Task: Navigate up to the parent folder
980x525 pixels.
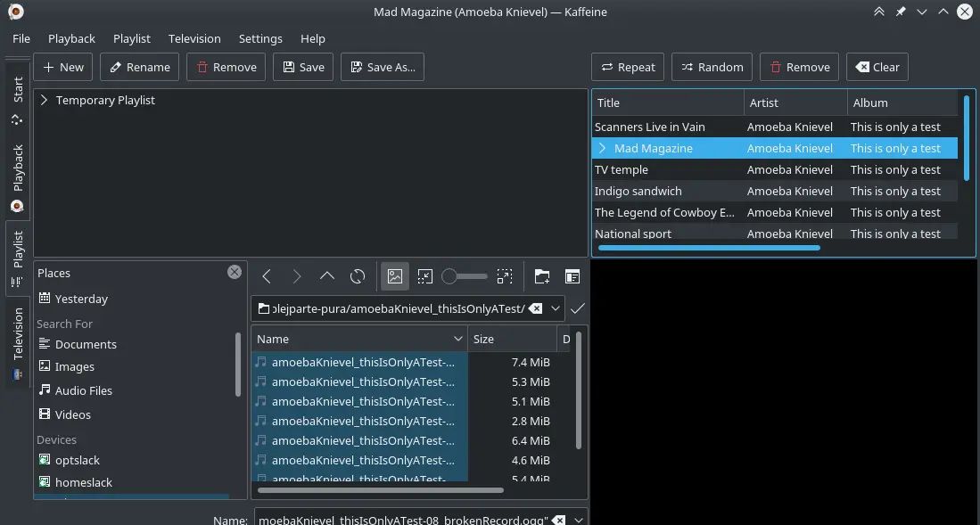Action: click(327, 276)
